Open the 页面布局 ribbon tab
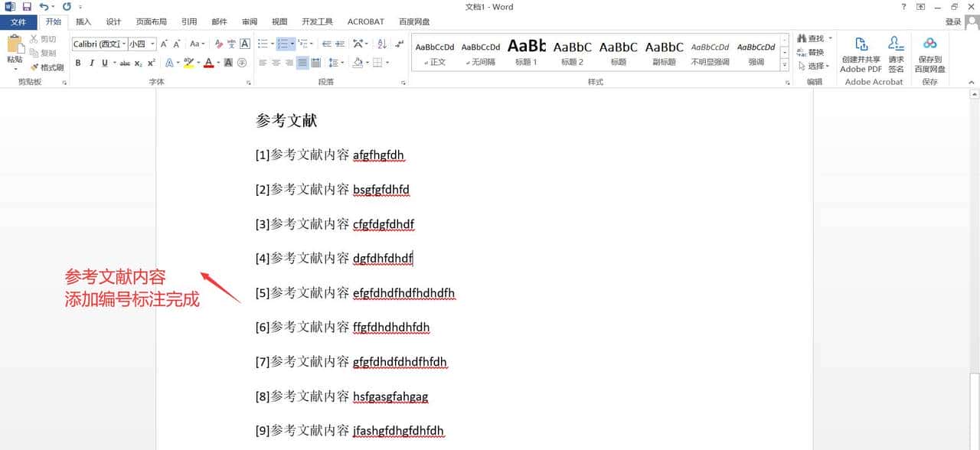This screenshot has height=450, width=980. click(151, 21)
